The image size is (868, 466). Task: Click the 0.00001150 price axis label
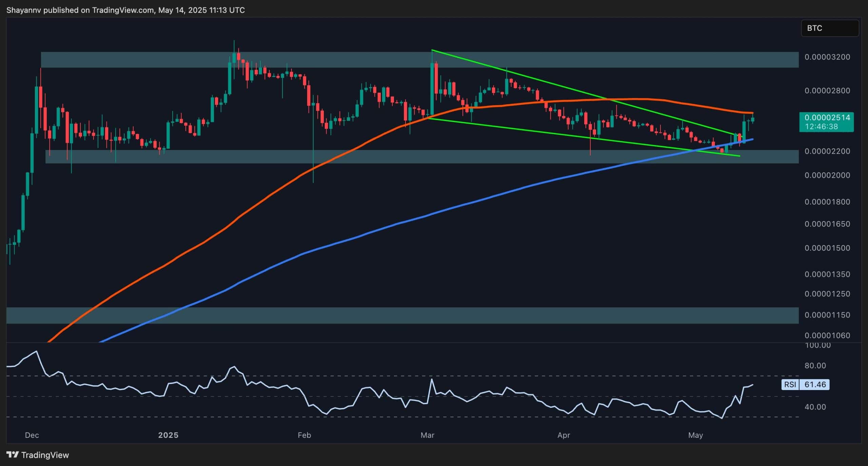point(827,315)
